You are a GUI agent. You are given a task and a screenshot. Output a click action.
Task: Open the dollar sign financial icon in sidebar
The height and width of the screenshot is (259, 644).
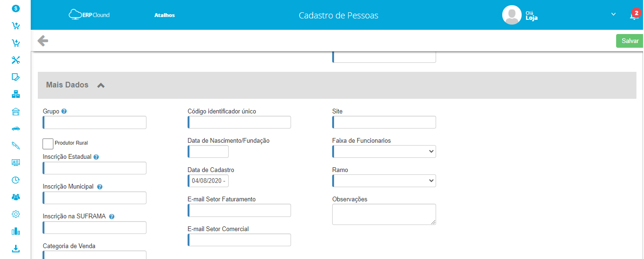16,8
